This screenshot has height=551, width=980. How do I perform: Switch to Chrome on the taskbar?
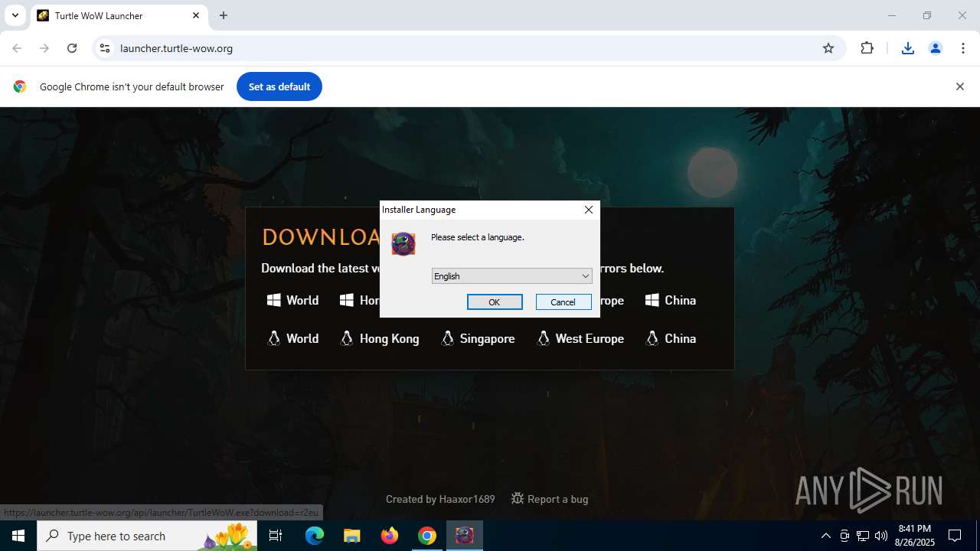point(427,536)
